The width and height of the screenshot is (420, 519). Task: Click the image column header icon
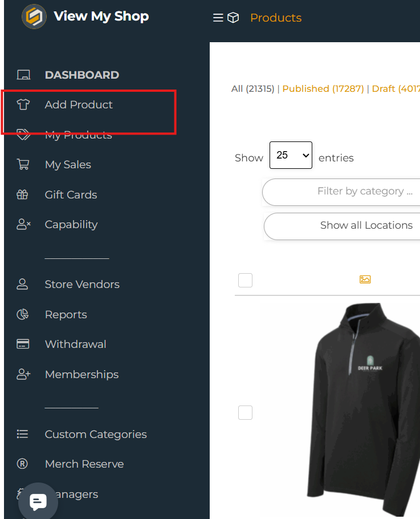pos(365,279)
